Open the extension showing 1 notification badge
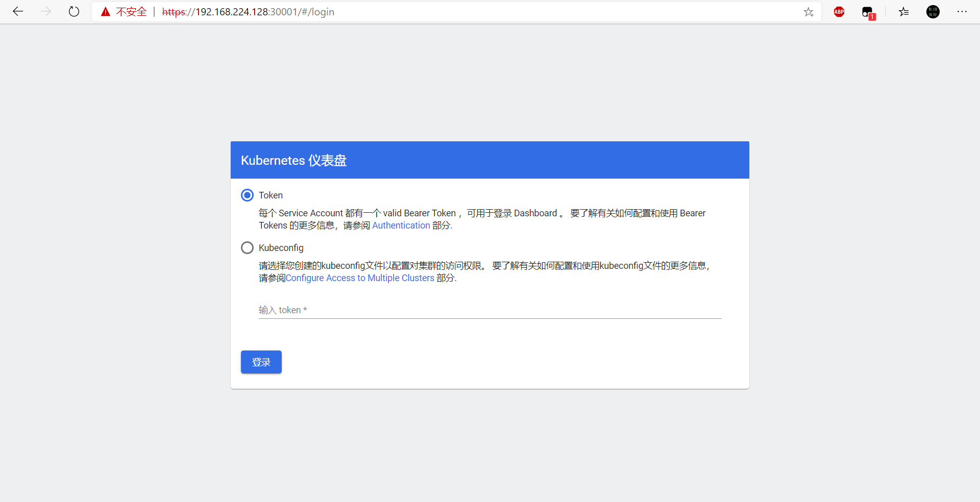Viewport: 980px width, 502px height. (868, 12)
